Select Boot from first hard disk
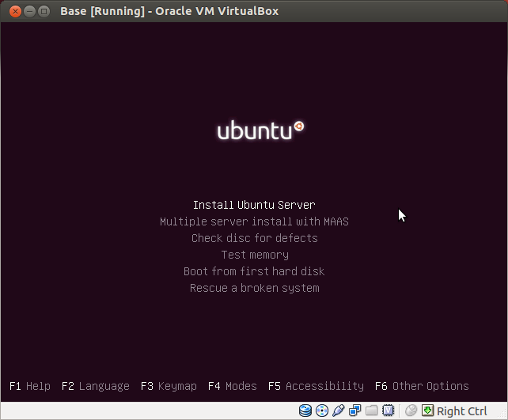508x420 pixels. pos(254,271)
